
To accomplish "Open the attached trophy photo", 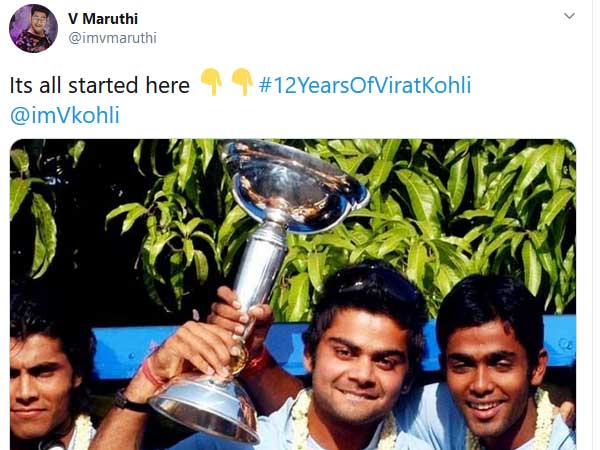I will click(x=293, y=294).
